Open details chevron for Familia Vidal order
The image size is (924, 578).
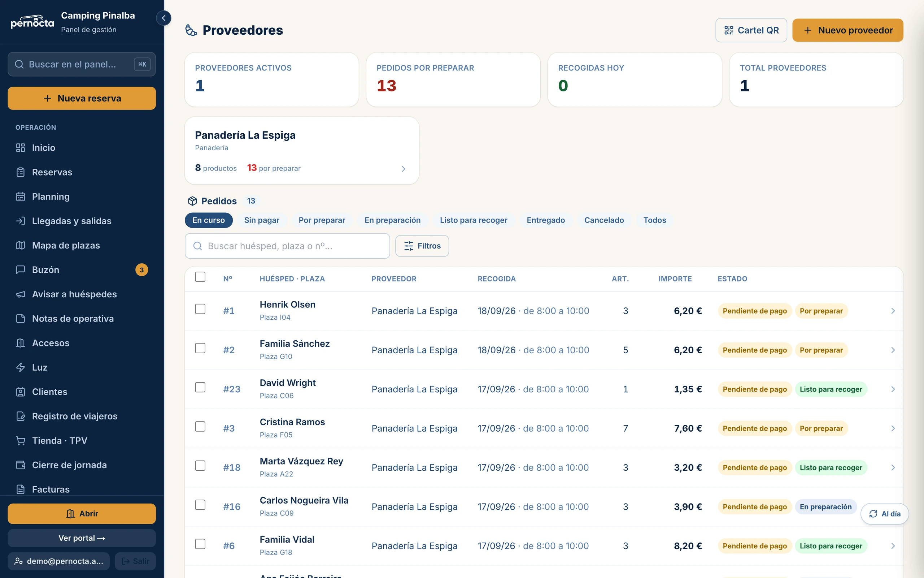click(893, 546)
